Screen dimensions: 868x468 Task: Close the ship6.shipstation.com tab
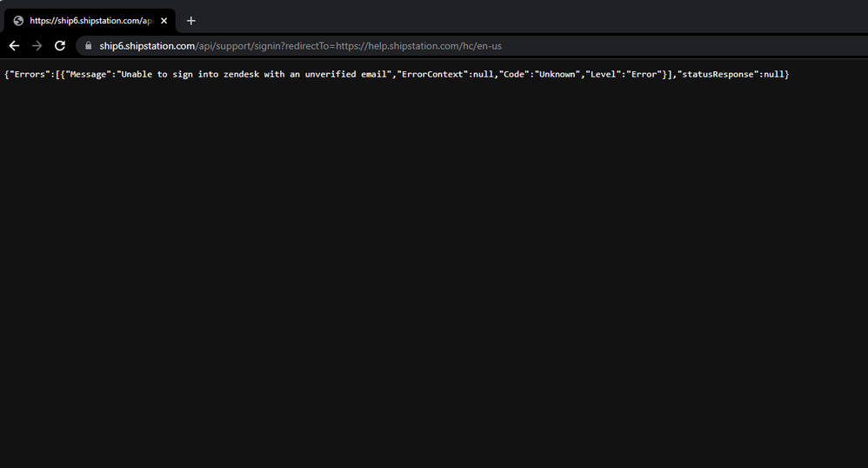pos(164,21)
